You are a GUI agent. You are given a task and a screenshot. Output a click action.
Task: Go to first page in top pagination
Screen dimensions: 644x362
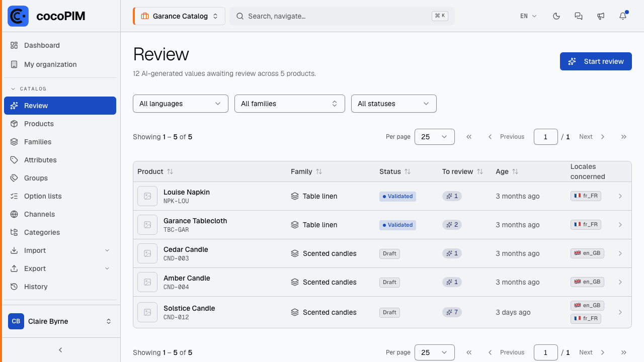469,137
